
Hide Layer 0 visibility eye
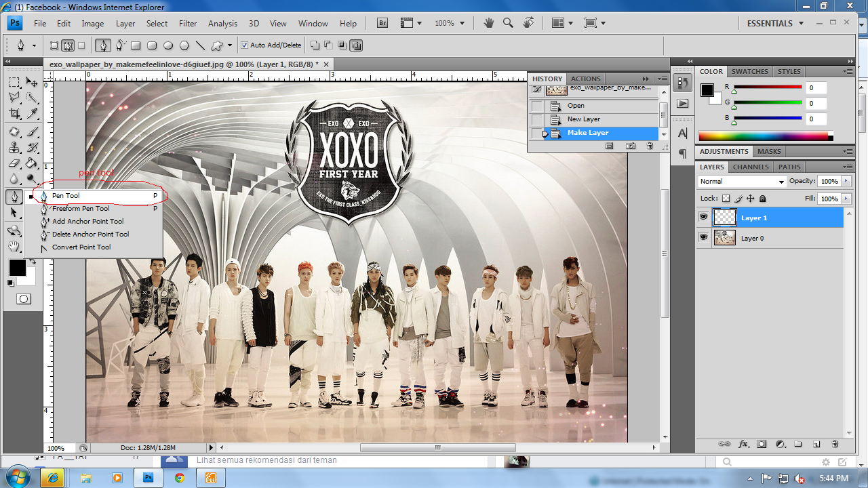click(x=703, y=237)
